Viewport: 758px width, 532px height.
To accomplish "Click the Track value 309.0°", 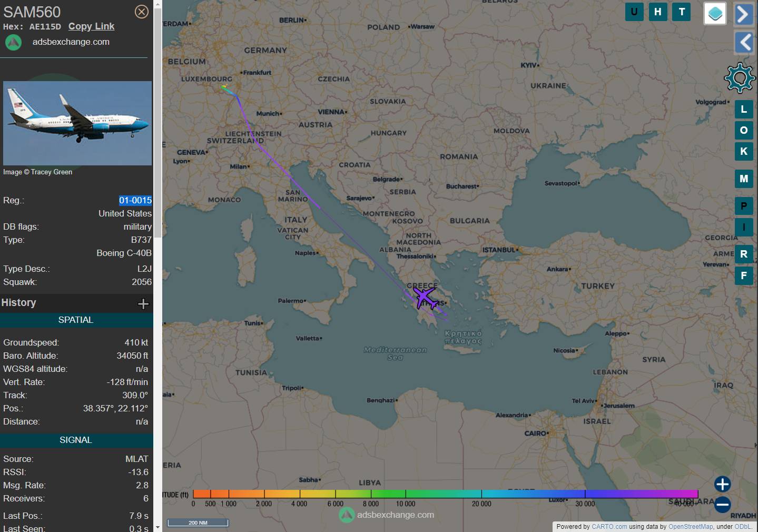I will 135,395.
